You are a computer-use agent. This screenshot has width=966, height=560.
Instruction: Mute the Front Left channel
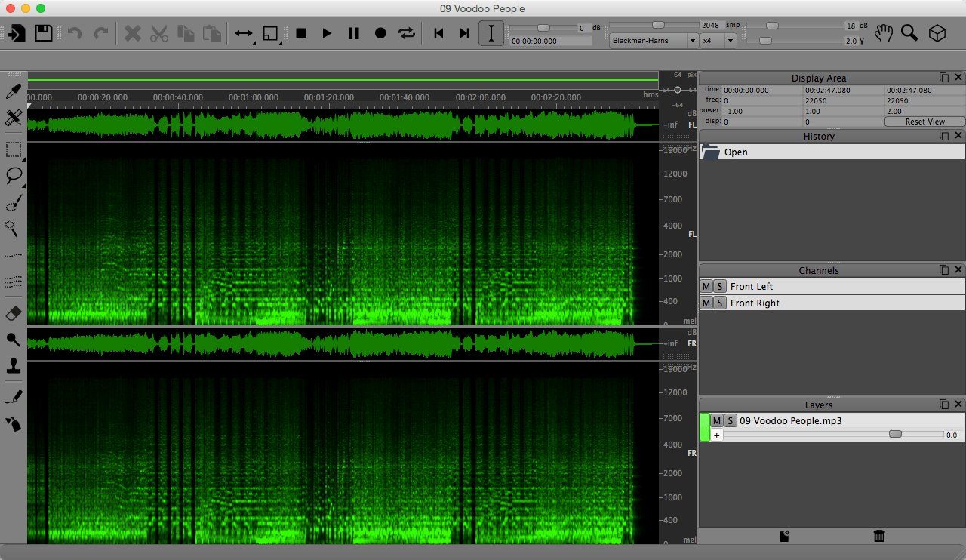pyautogui.click(x=706, y=287)
